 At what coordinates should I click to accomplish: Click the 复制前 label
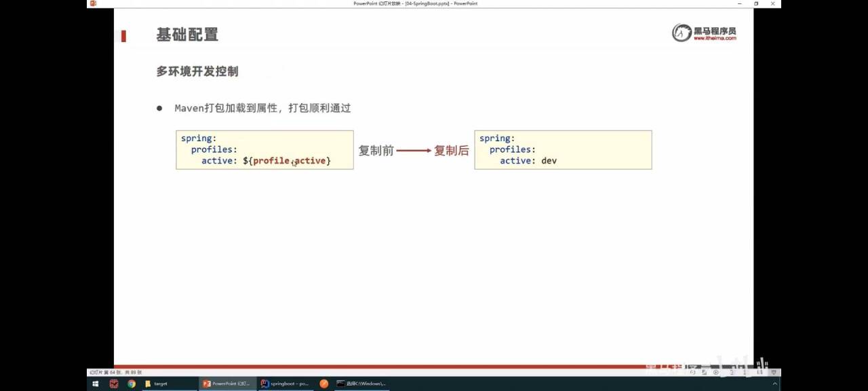click(x=376, y=151)
